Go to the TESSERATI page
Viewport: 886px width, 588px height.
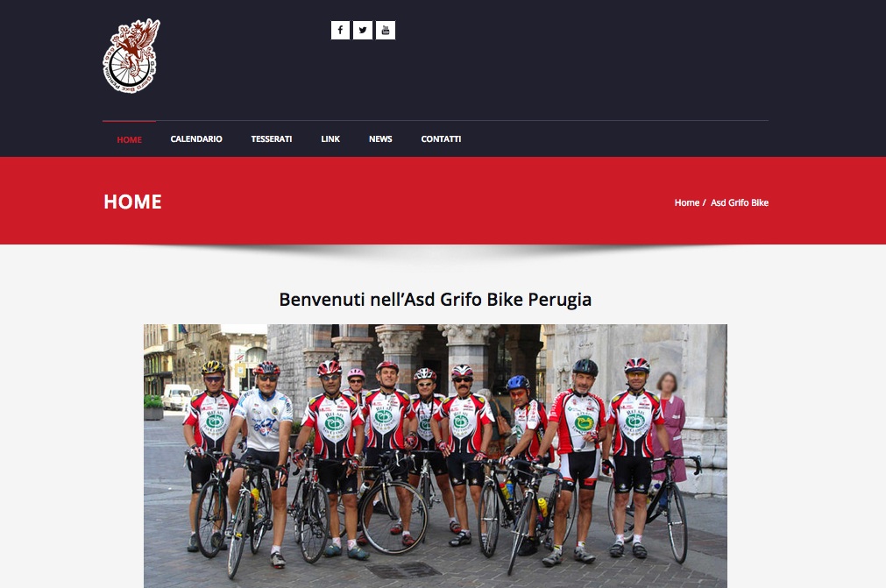point(271,139)
